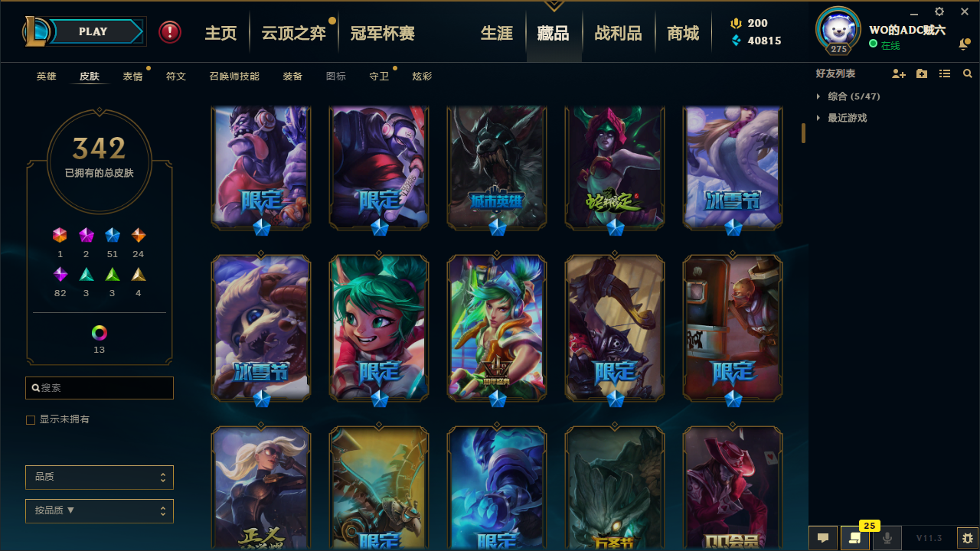Click the 城市英雄 wolf skin thumbnail

tap(497, 168)
